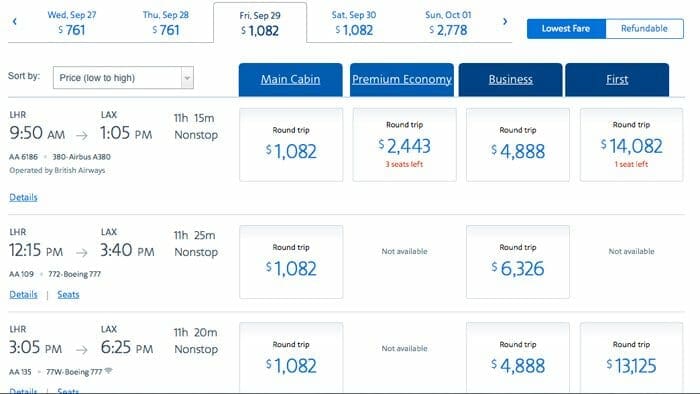Image resolution: width=700 pixels, height=394 pixels.
Task: View Details for the 9:50 AM flight
Action: pos(23,197)
